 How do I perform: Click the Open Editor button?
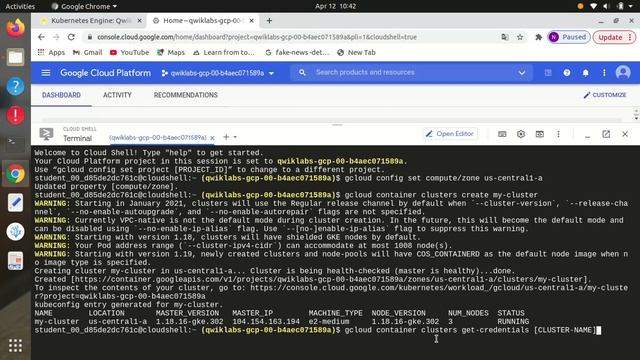tap(450, 134)
